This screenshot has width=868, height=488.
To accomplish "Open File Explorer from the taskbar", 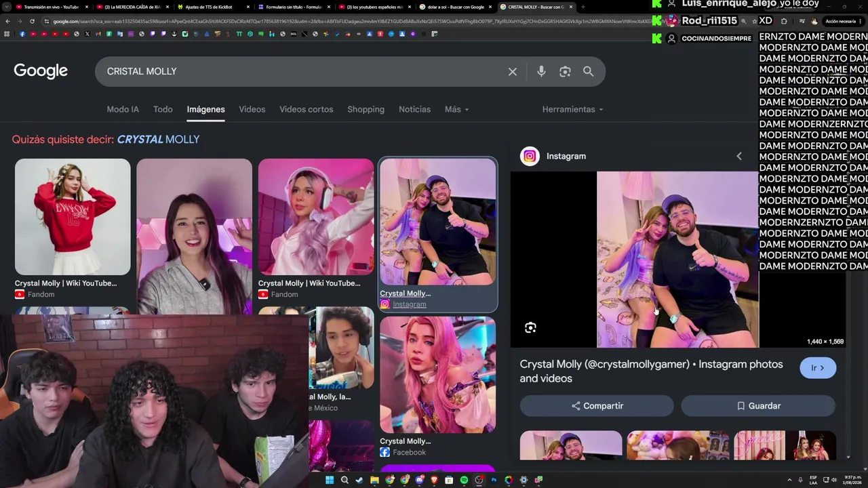I will tap(374, 480).
